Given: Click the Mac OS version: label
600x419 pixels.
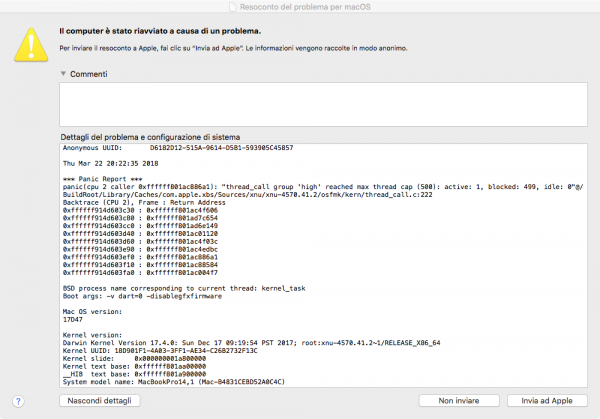Looking at the screenshot, I should [92, 311].
